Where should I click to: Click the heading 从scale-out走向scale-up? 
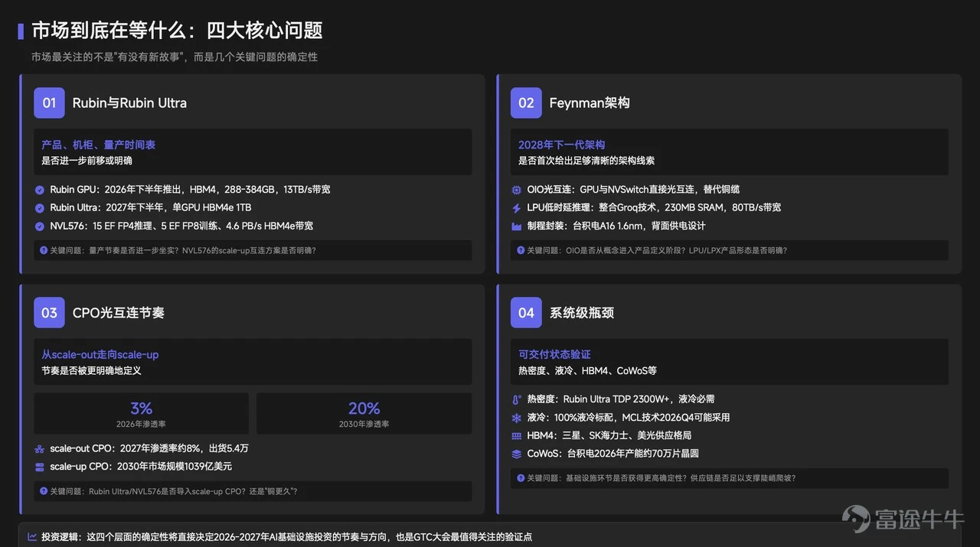tap(100, 355)
